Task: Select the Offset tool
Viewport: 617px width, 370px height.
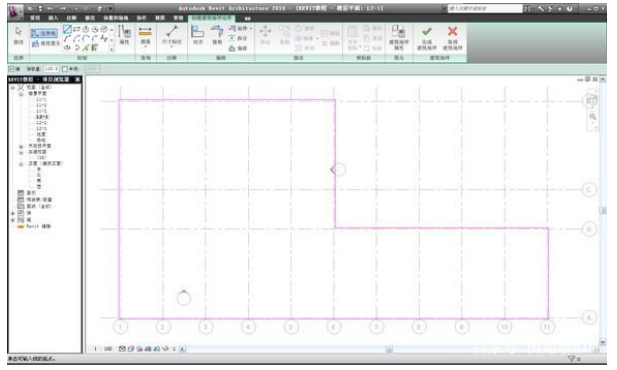Action: (x=238, y=48)
